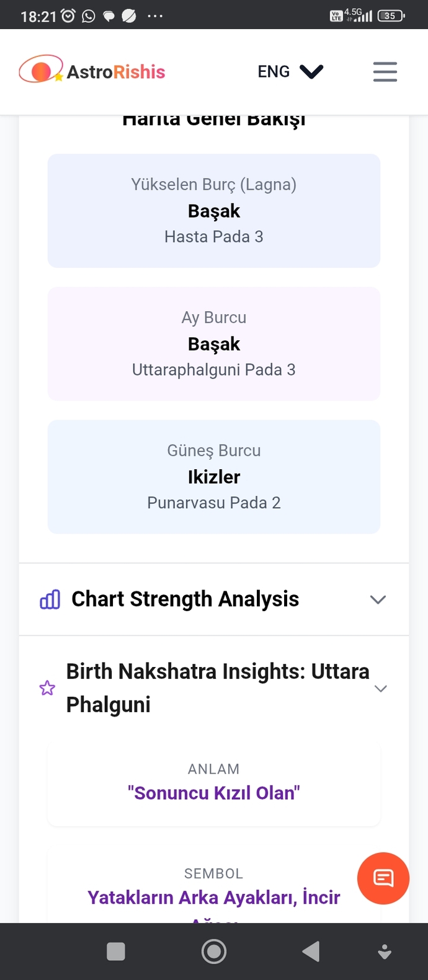Click the SEMBOL Yatakların Arka Ayakları text
Image resolution: width=428 pixels, height=980 pixels.
pyautogui.click(x=214, y=898)
